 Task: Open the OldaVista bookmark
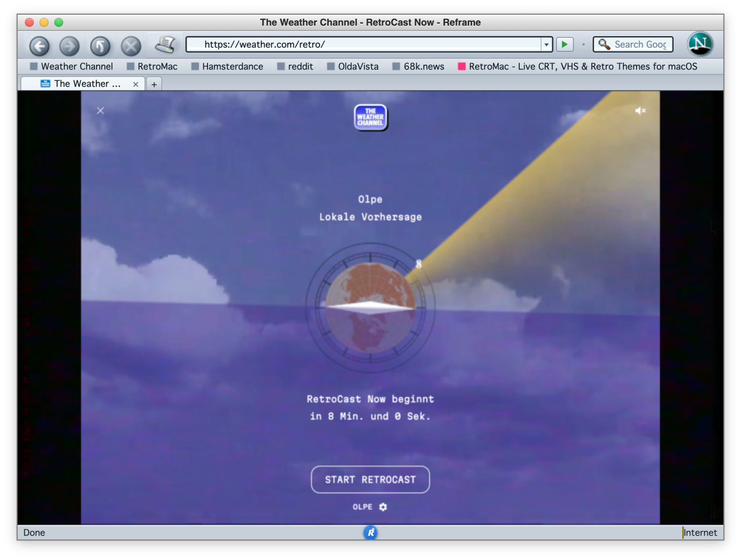click(353, 66)
